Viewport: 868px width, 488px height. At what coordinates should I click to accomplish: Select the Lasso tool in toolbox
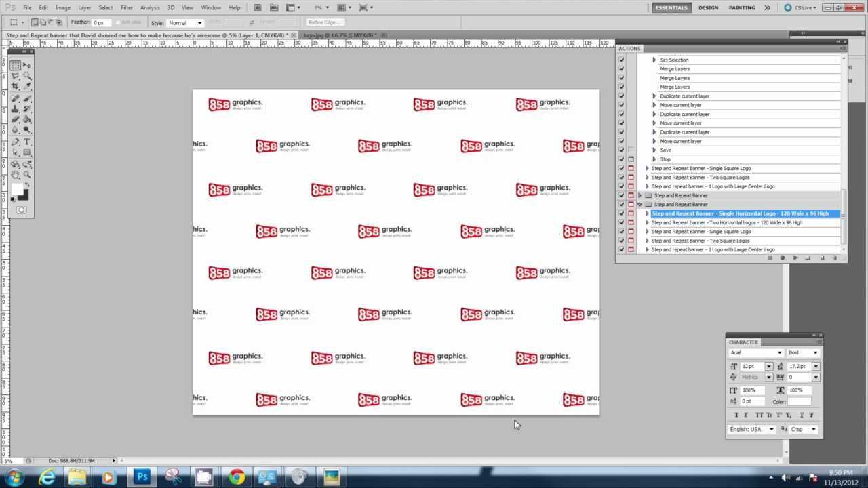pos(15,76)
